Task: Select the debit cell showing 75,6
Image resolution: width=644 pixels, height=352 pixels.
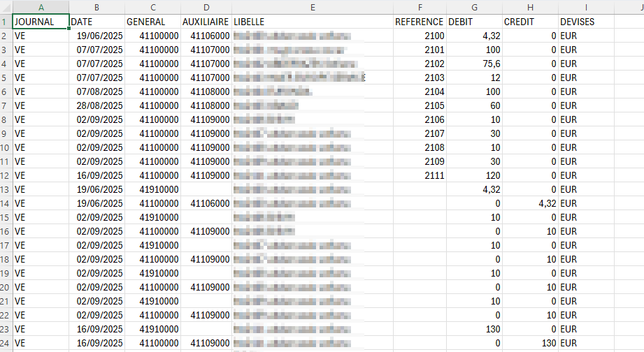Action: [x=474, y=64]
